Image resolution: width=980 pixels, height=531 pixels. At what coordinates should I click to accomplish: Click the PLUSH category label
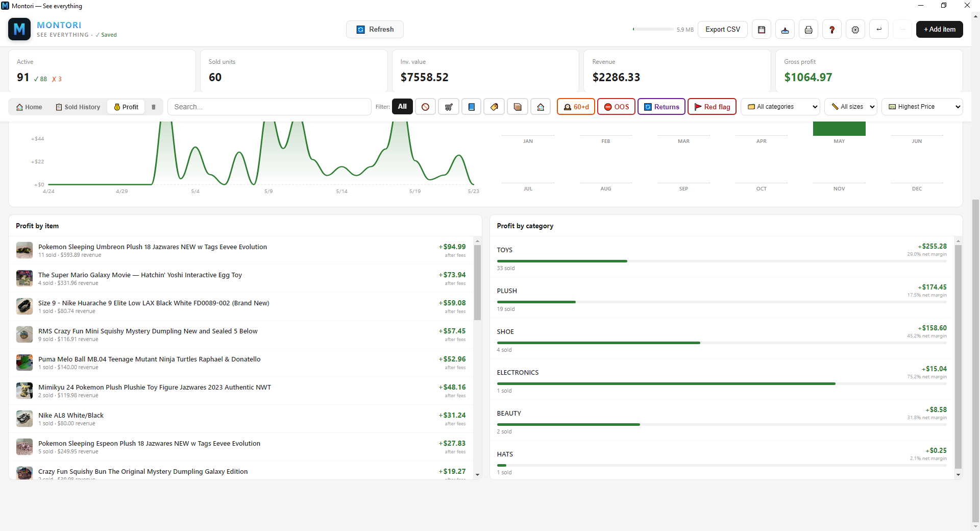coord(507,291)
